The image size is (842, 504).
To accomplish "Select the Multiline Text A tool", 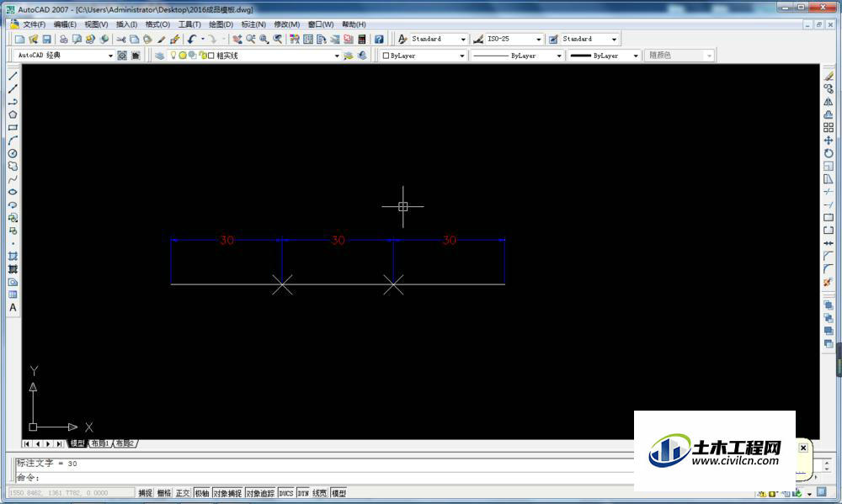I will (x=13, y=308).
